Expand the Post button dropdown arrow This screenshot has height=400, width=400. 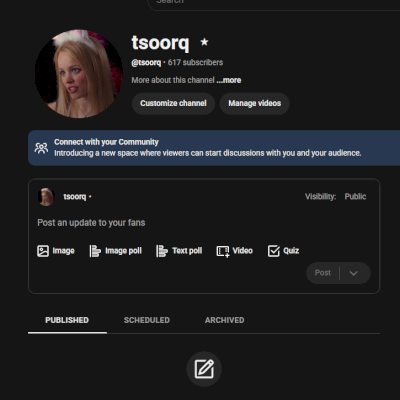click(354, 273)
